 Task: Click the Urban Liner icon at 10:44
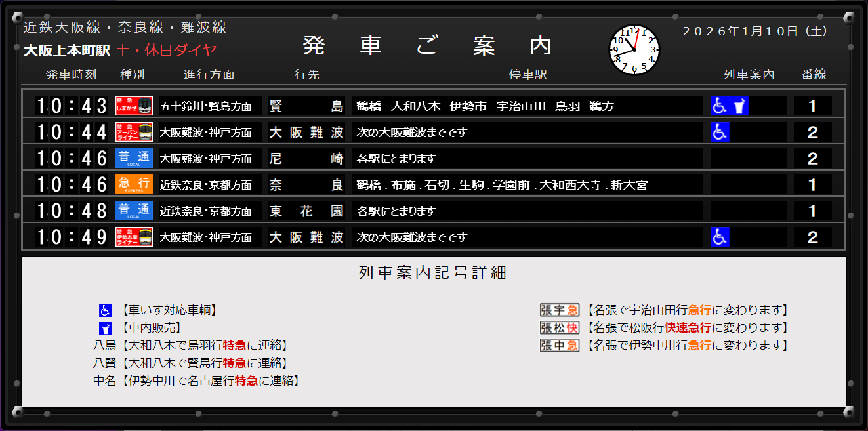pyautogui.click(x=134, y=132)
